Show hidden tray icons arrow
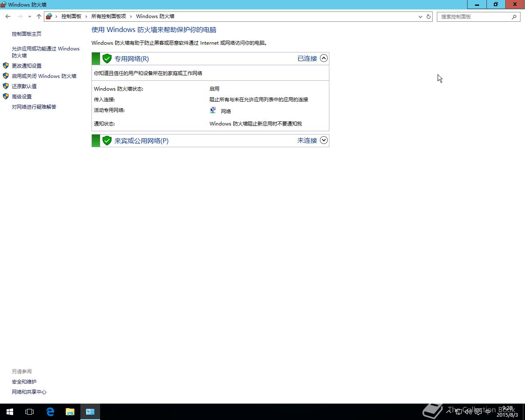The image size is (525, 420). (x=449, y=411)
